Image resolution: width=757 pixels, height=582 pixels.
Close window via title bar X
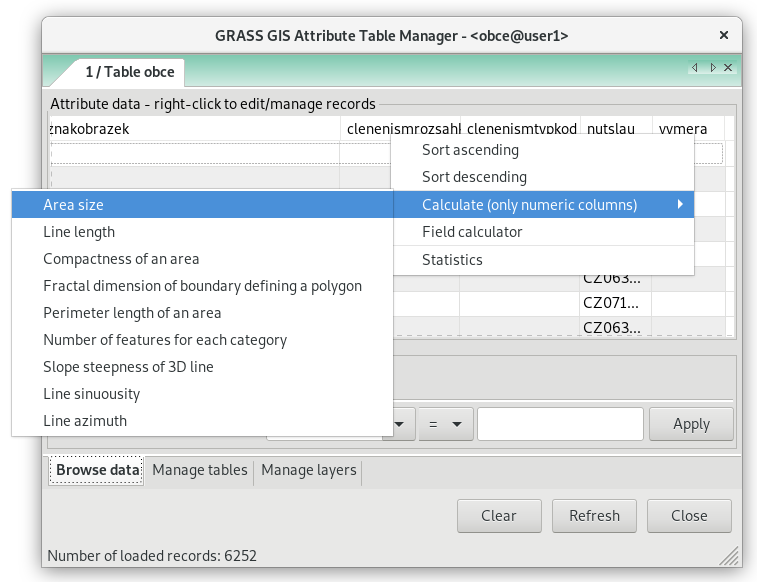(723, 35)
